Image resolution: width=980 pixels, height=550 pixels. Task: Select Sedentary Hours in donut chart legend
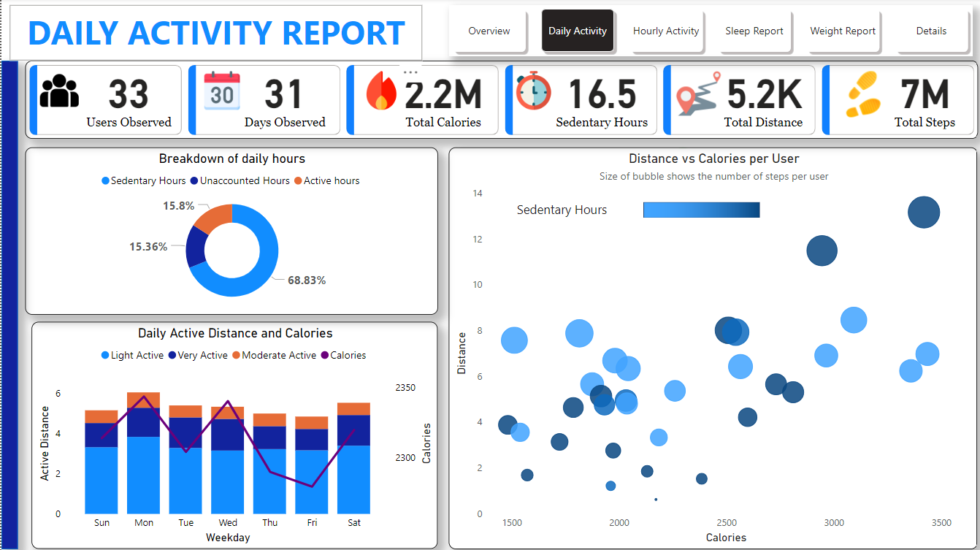click(144, 180)
